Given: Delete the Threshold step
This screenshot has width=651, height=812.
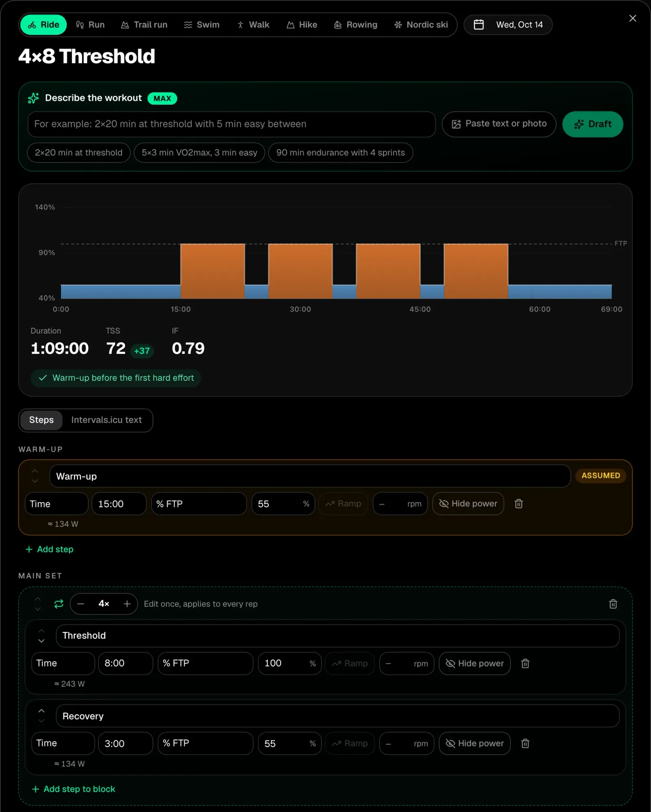Looking at the screenshot, I should [x=525, y=663].
